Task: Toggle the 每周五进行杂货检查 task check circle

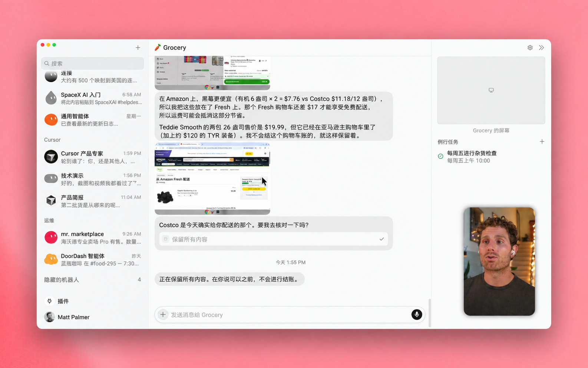Action: tap(440, 156)
